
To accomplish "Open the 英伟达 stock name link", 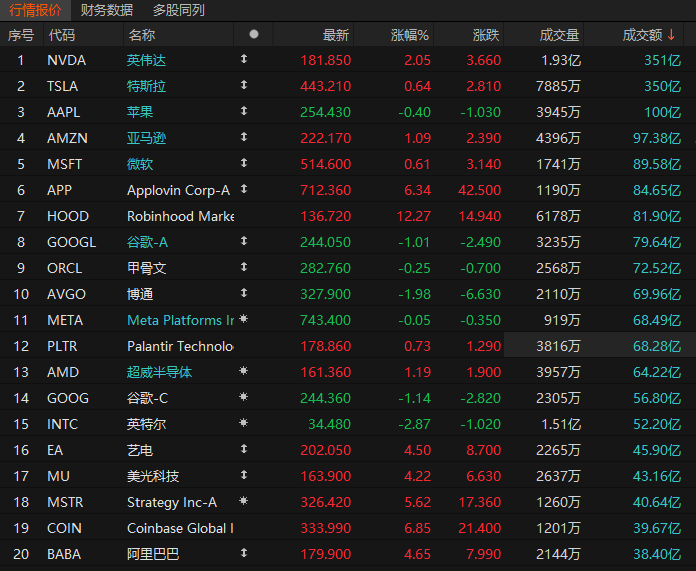I will (x=146, y=60).
